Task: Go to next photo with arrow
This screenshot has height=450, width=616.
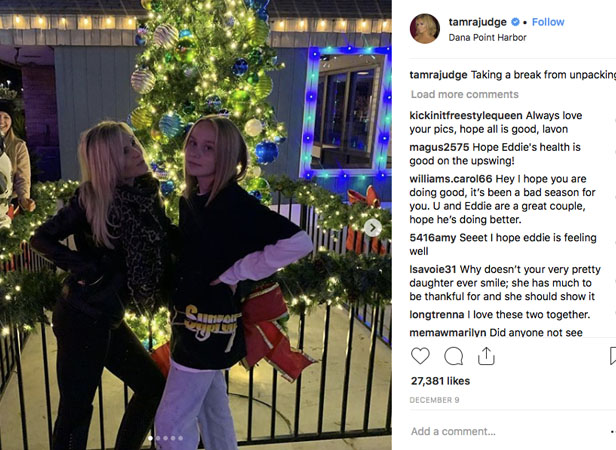Action: pyautogui.click(x=372, y=228)
